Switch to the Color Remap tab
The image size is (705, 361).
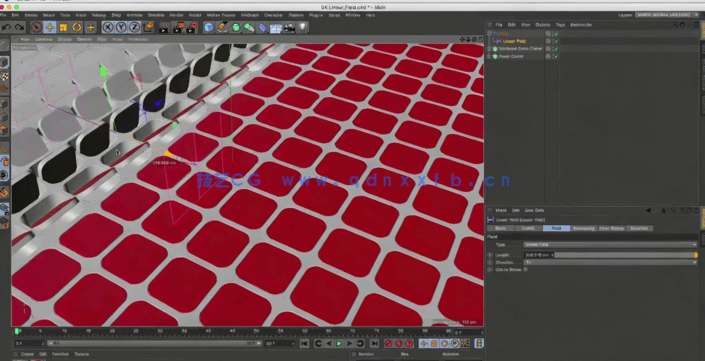[x=611, y=228]
